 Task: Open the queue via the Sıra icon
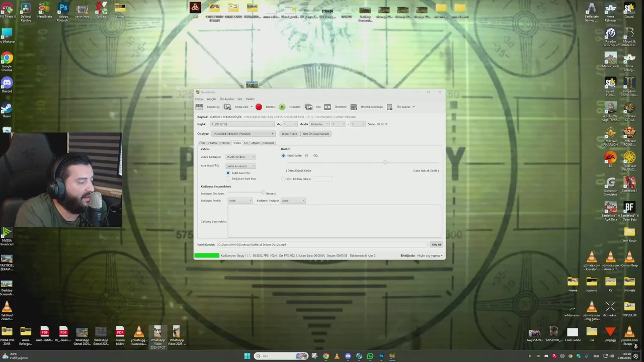[308, 107]
